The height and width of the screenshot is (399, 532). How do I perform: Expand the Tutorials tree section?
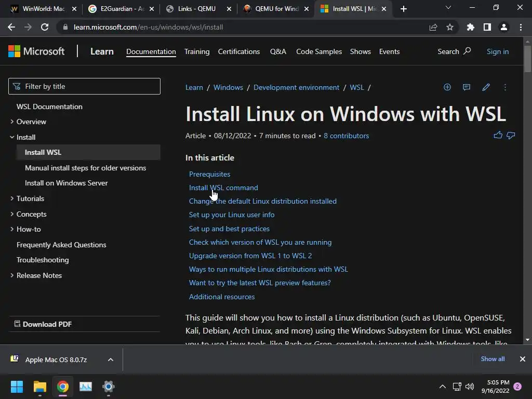click(12, 198)
